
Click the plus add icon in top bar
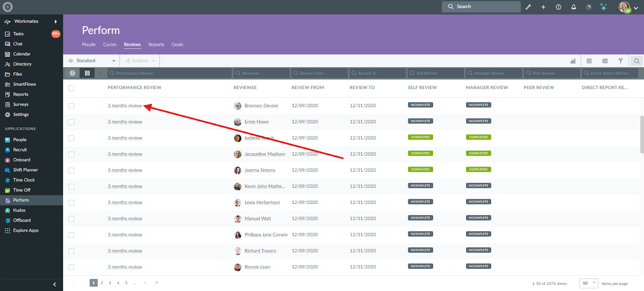[x=543, y=7]
